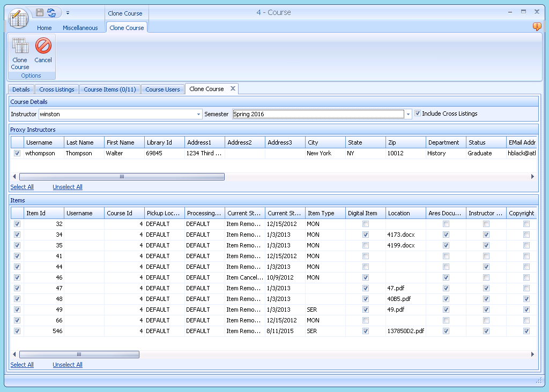Image resolution: width=549 pixels, height=392 pixels.
Task: Click the orange info balloon icon
Action: [x=537, y=26]
